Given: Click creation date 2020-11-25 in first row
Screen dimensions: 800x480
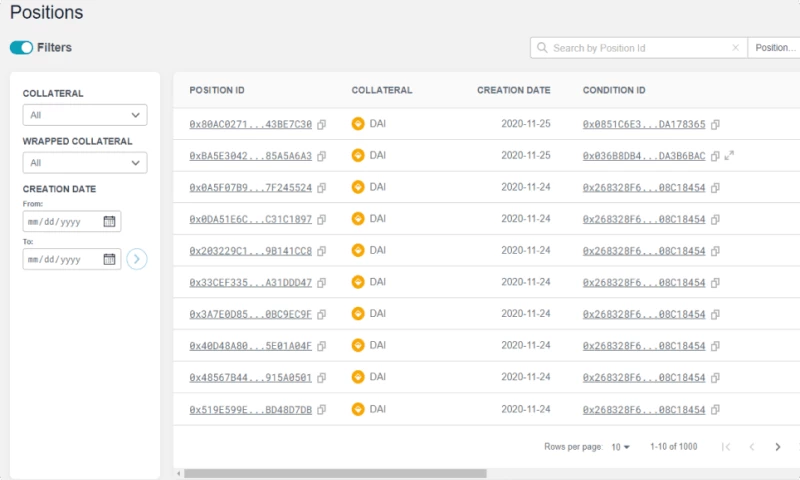Looking at the screenshot, I should coord(526,123).
